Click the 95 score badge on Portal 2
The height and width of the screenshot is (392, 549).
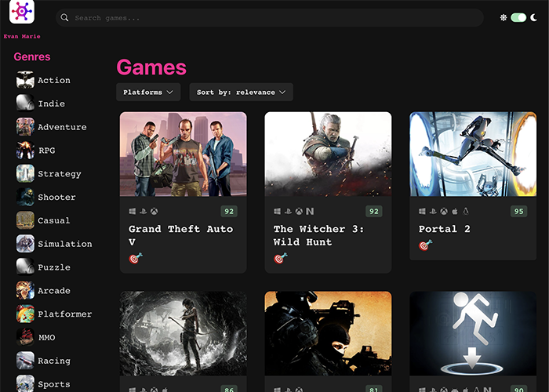(x=519, y=212)
